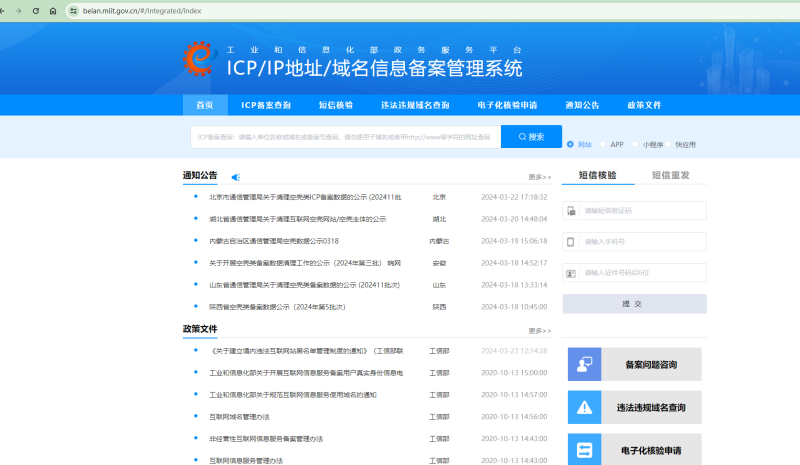Screen dimensions: 800x465
Task: Open policy on 用户真实身份信息
Action: (306, 373)
